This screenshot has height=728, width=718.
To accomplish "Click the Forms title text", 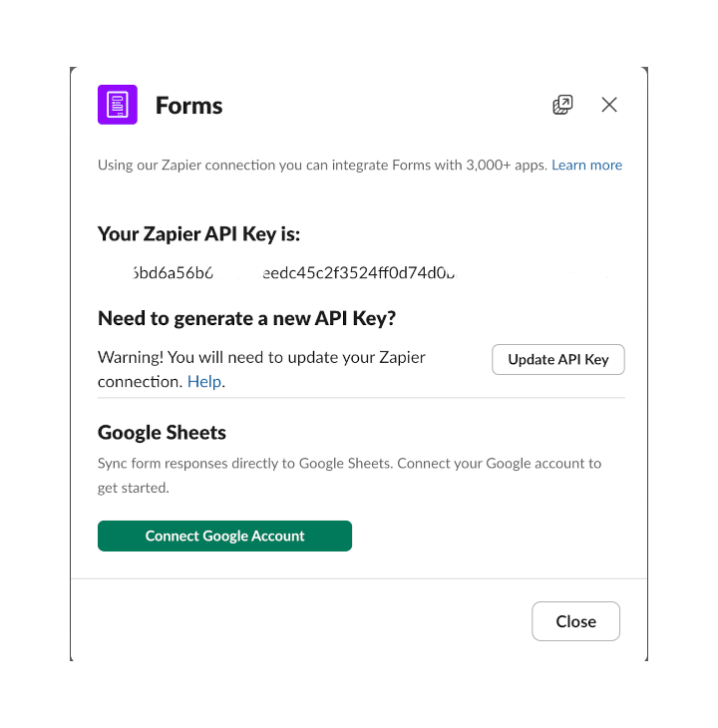I will (188, 106).
